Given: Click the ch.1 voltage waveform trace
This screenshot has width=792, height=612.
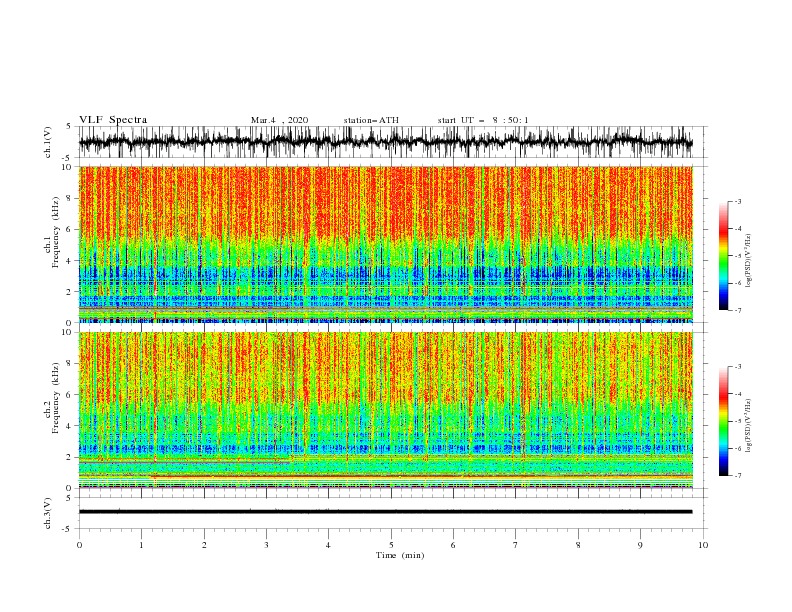Looking at the screenshot, I should [x=385, y=142].
